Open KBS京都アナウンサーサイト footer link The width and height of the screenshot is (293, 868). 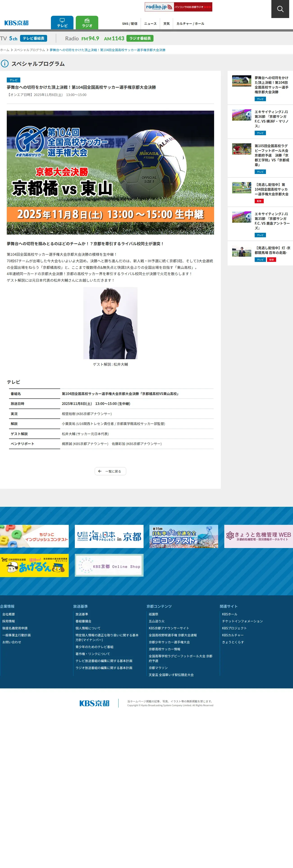(x=169, y=628)
